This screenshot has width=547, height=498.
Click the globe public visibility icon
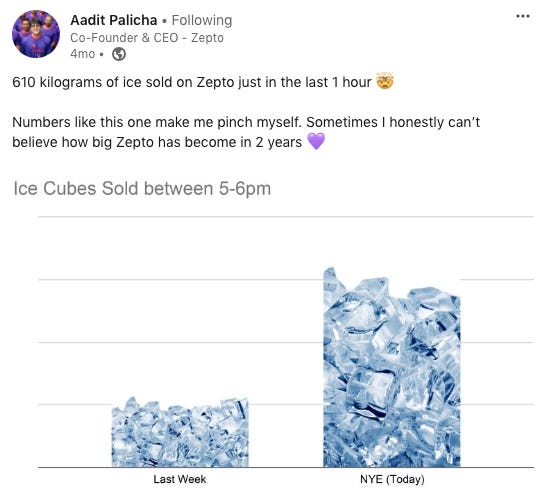(119, 54)
